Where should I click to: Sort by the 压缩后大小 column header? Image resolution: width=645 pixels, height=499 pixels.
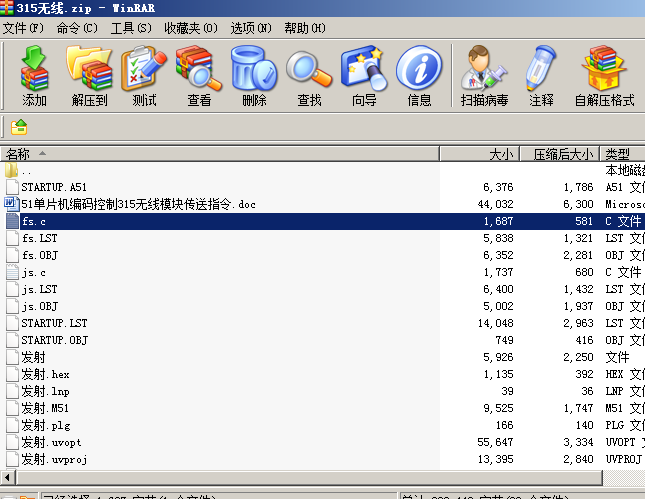click(560, 154)
